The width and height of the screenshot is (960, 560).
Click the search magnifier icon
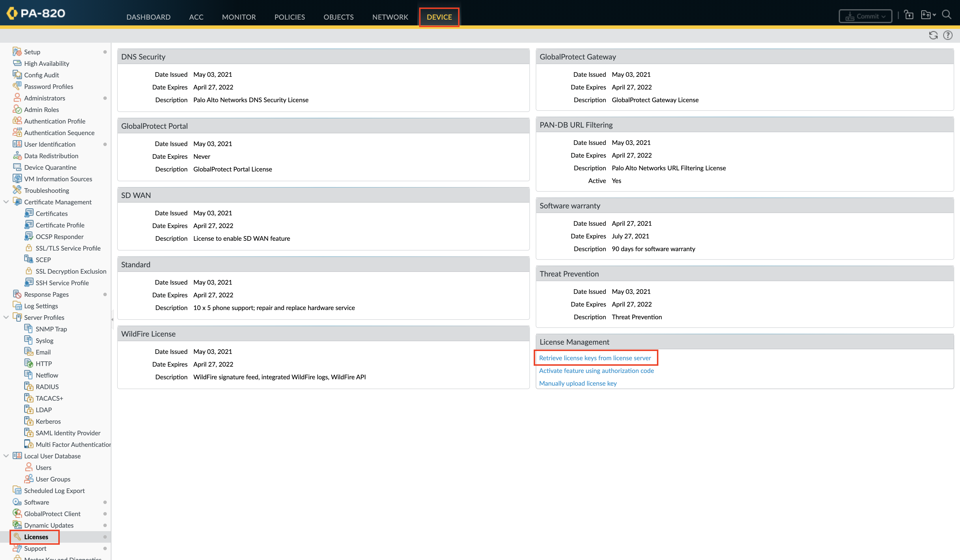pos(947,15)
